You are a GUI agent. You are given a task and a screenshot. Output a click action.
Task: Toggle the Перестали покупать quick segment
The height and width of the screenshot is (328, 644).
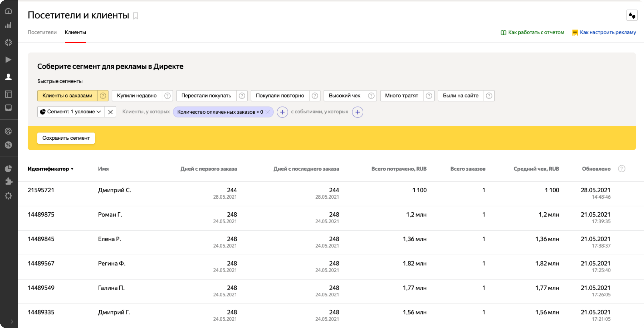206,96
